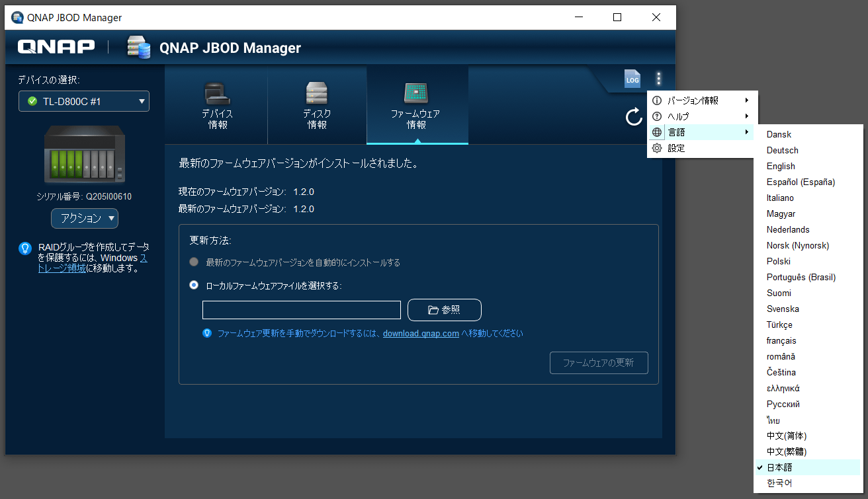The image size is (868, 499).
Task: Choose 言語 menu item
Action: coord(702,132)
